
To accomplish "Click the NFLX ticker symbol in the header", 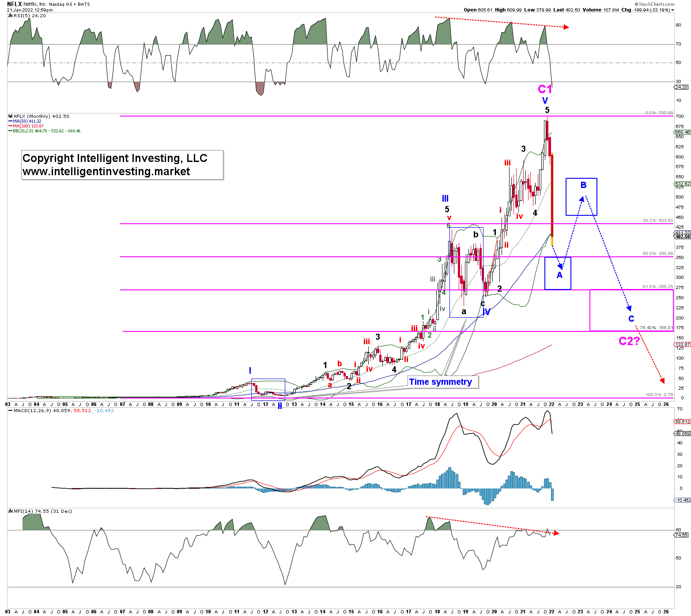I will pos(14,4).
